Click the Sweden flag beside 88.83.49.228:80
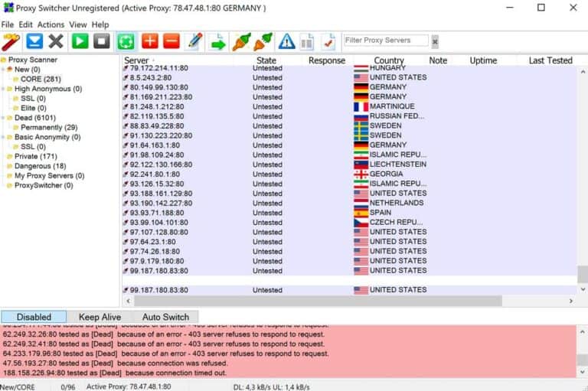Screen dimensions: 588x391 click(361, 126)
